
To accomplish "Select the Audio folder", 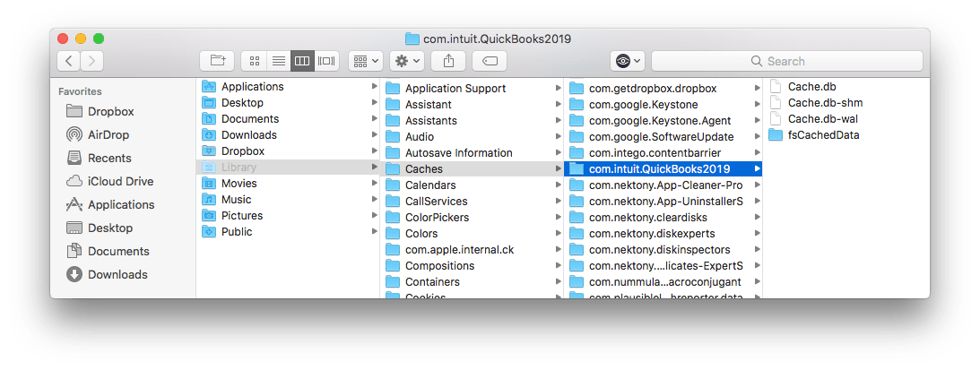I will 472,137.
